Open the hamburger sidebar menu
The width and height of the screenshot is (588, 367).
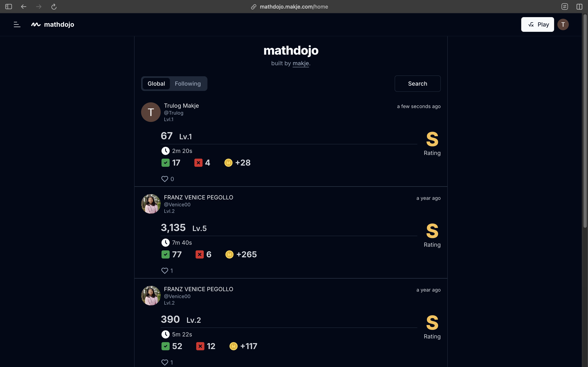click(17, 24)
